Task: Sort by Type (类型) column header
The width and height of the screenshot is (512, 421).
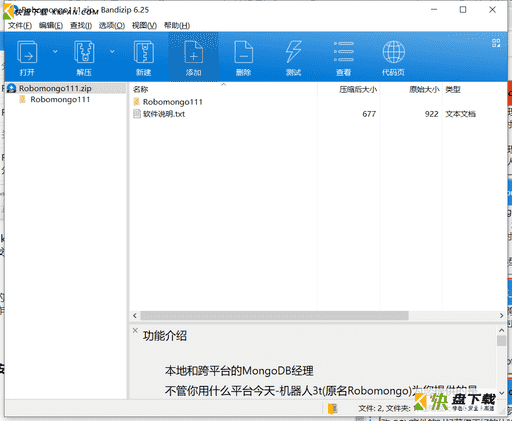Action: [453, 89]
